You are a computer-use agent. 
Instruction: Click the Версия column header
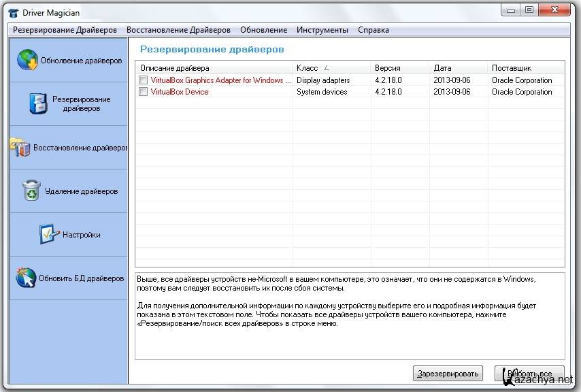(x=401, y=68)
